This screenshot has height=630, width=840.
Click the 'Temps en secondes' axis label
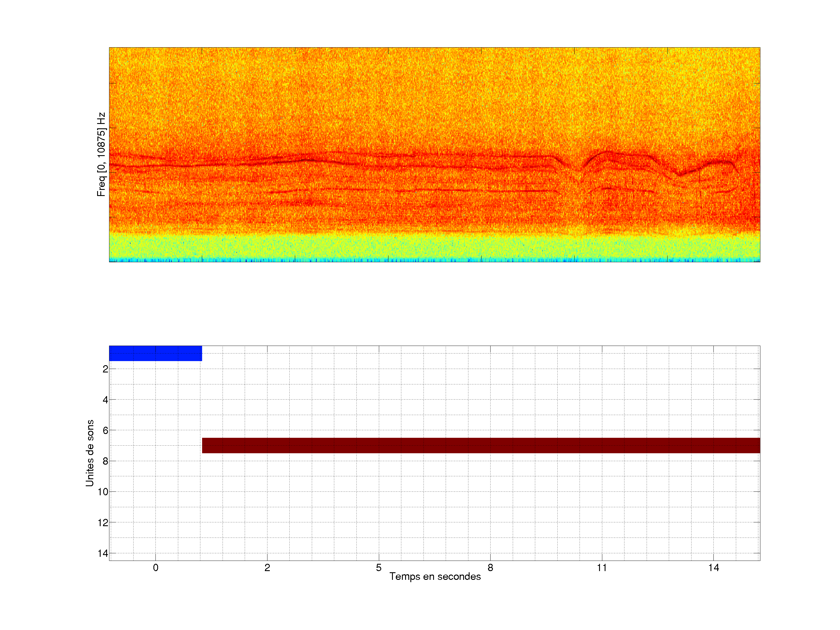(x=435, y=576)
